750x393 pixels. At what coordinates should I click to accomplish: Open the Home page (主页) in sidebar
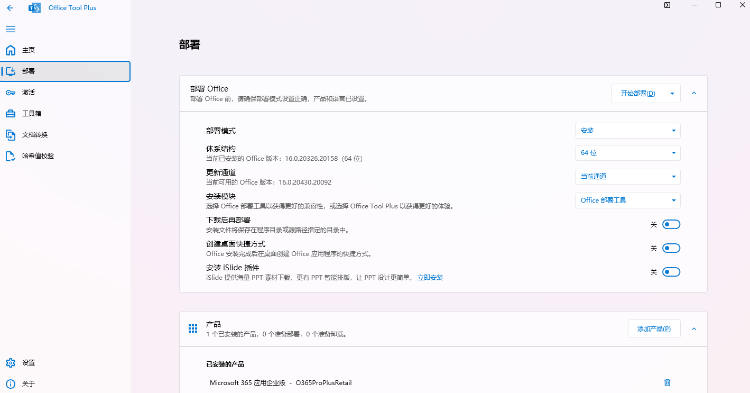[x=66, y=50]
